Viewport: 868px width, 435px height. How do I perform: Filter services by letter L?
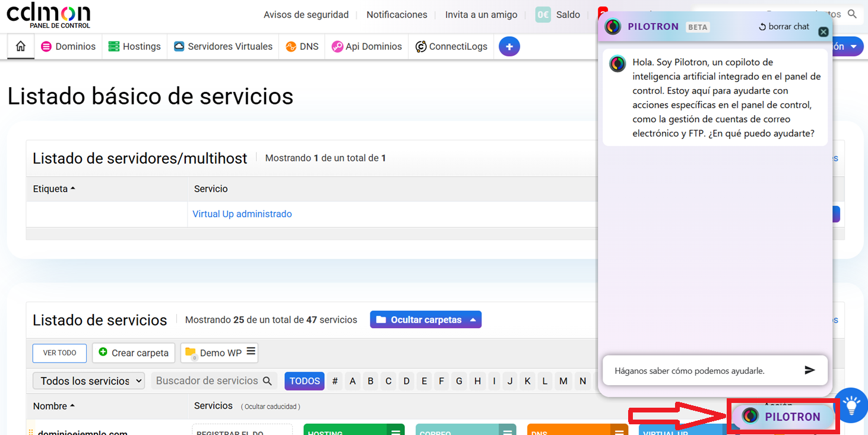point(544,381)
